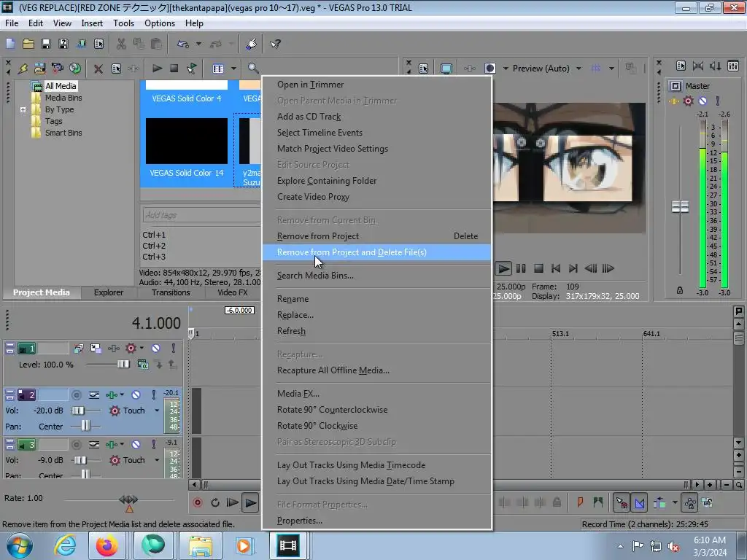Open a project with the folder icon
Image resolution: width=747 pixels, height=560 pixels.
[x=28, y=44]
